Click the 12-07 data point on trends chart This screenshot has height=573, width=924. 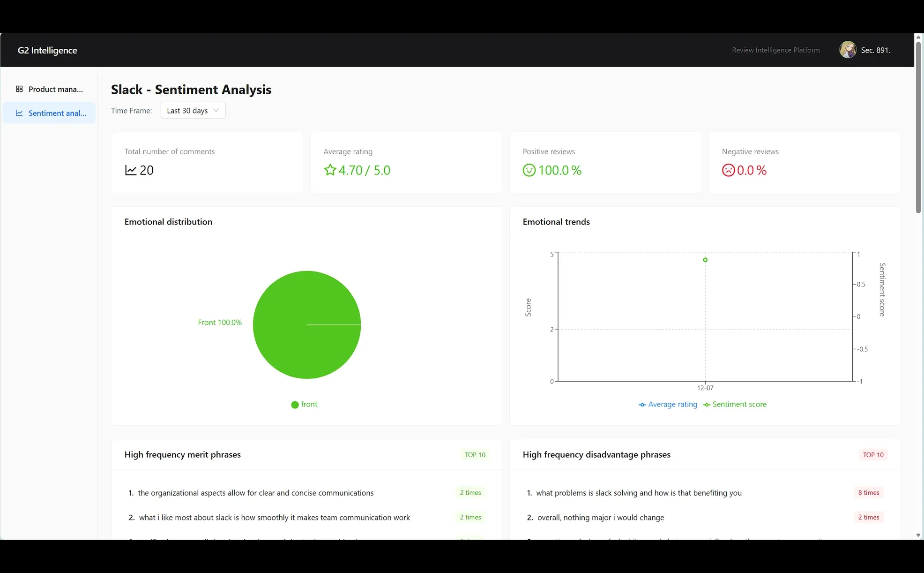click(x=705, y=260)
